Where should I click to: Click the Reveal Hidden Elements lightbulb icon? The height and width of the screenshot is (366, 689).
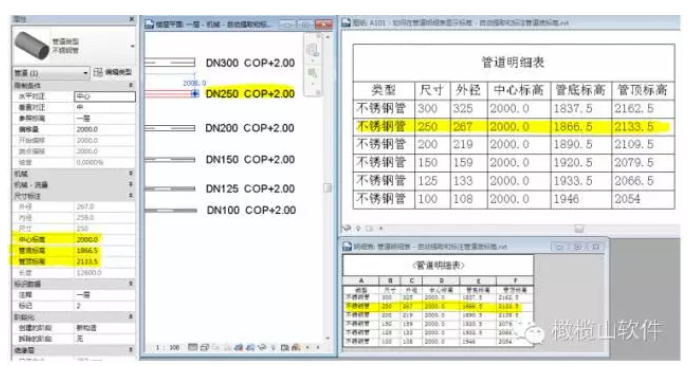(x=273, y=347)
